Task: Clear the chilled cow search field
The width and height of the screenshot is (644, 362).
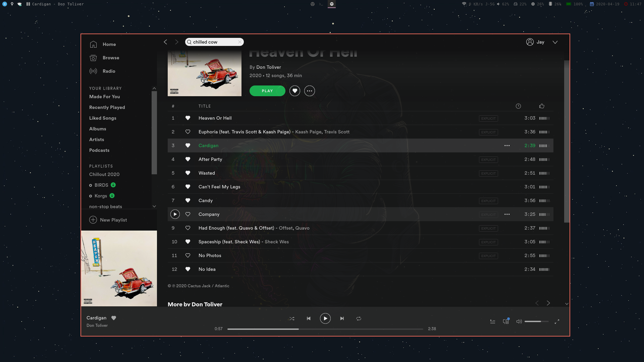Action: pos(239,42)
